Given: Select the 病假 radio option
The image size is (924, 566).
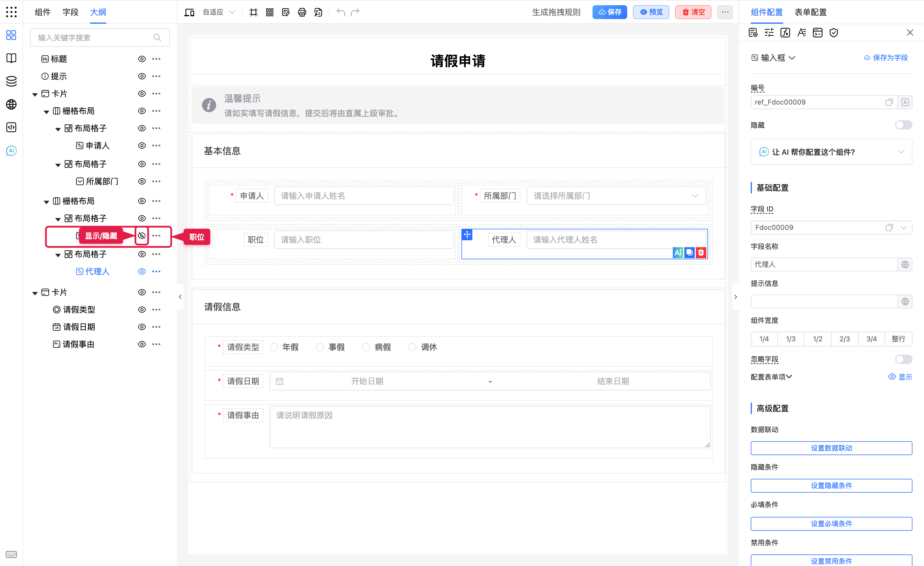Looking at the screenshot, I should click(x=366, y=347).
